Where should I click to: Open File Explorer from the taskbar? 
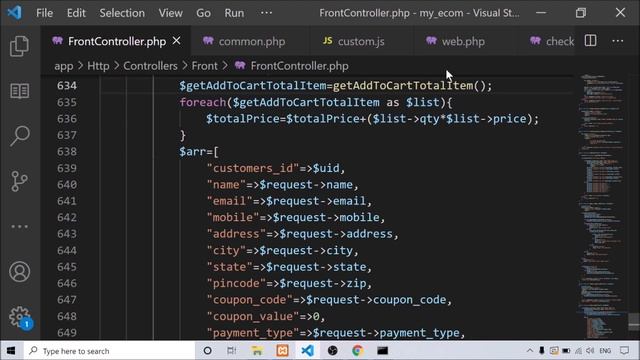[257, 351]
